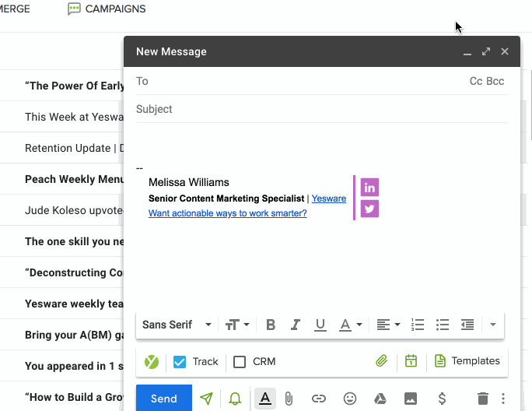Set a reminder with the bell icon
Screen dimensions: 532x411
tap(235, 399)
